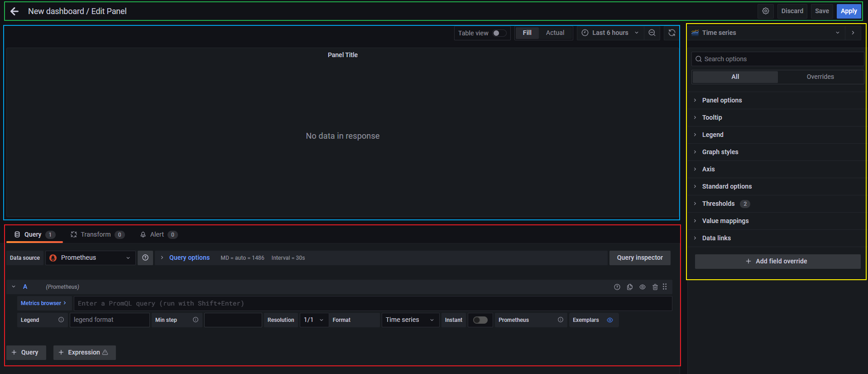
Task: Open the Last 6 hours time picker
Action: click(609, 33)
